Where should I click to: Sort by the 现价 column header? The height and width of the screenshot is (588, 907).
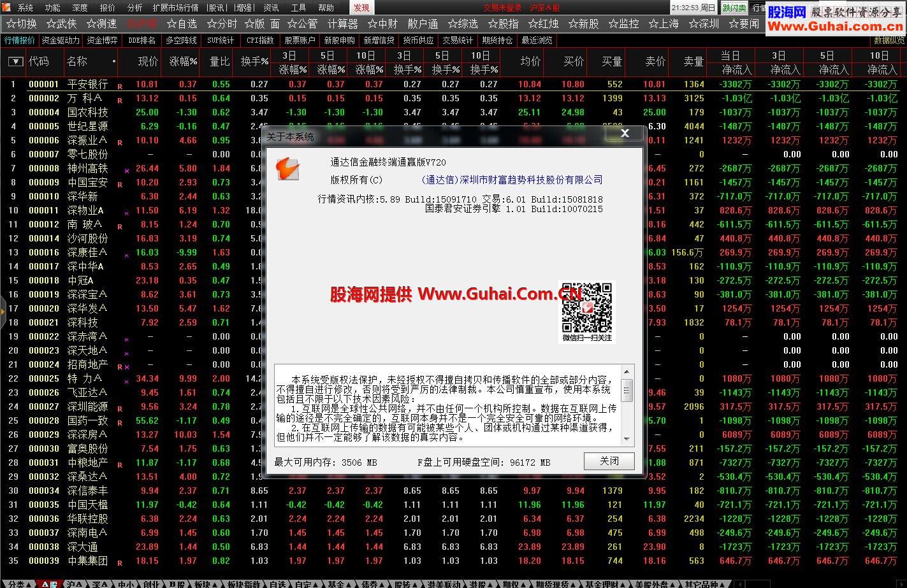[x=148, y=62]
